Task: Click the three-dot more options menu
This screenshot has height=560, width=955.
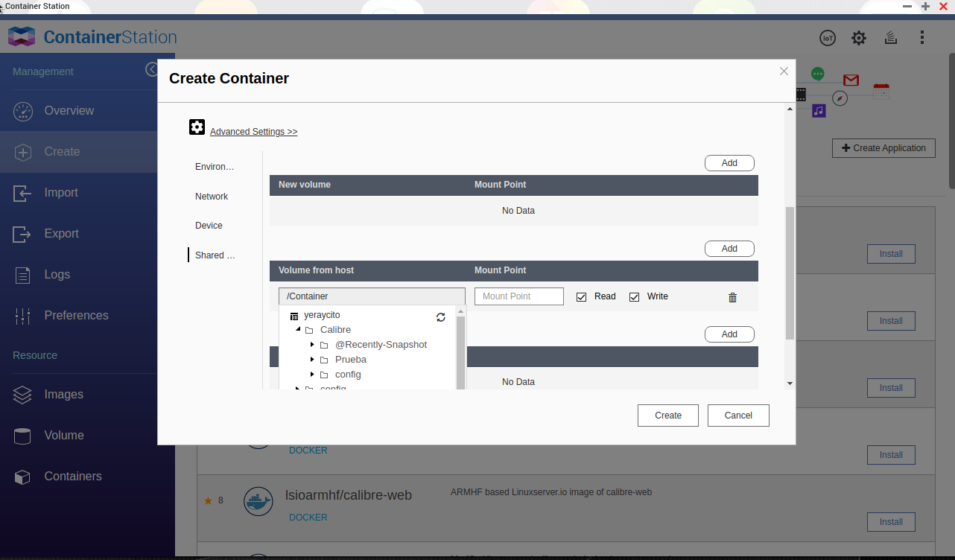Action: pyautogui.click(x=922, y=38)
